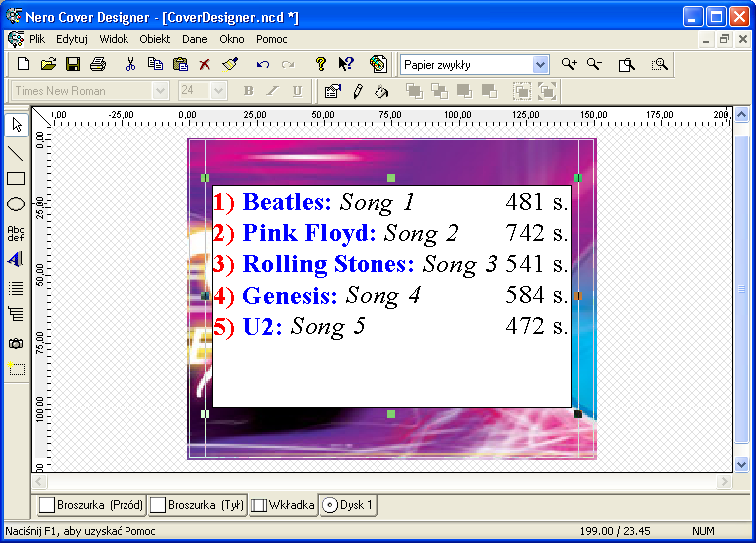Create a new document
This screenshot has width=756, height=543.
23,64
